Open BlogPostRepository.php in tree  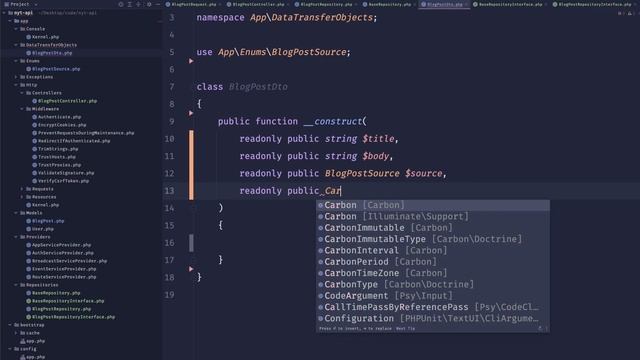(x=58, y=309)
